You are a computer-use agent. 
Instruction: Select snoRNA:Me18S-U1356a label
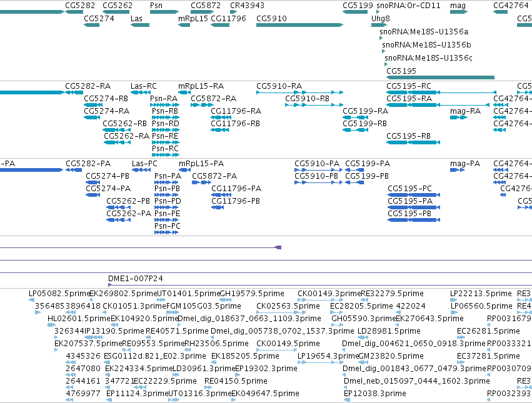[424, 31]
